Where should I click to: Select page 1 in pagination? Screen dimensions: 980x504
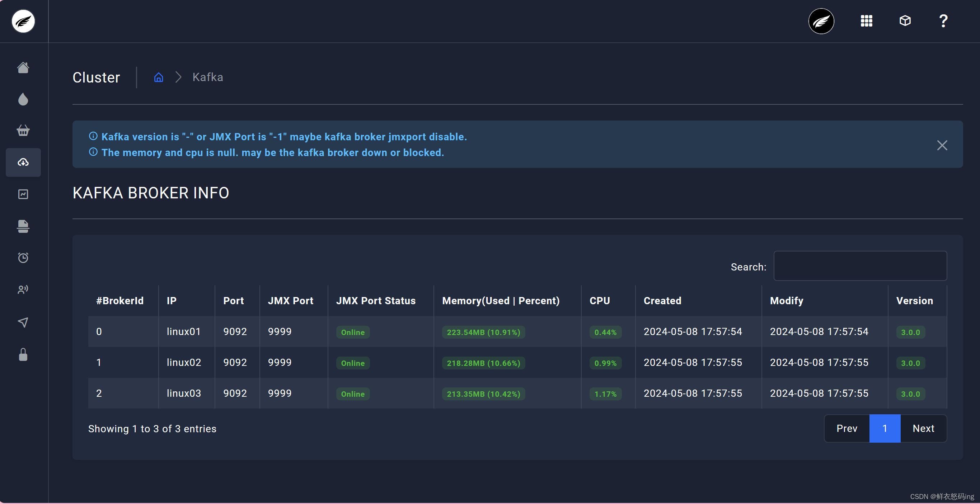(x=885, y=428)
